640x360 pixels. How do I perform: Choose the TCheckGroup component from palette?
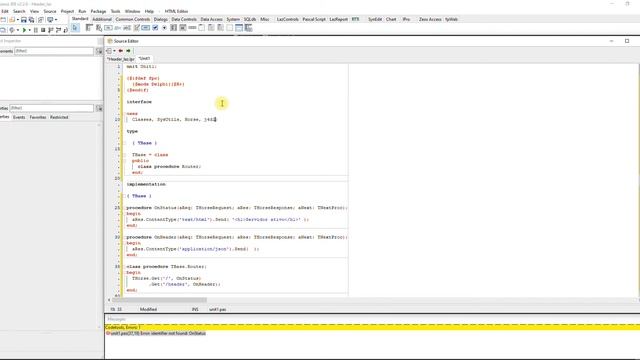pyautogui.click(x=220, y=28)
